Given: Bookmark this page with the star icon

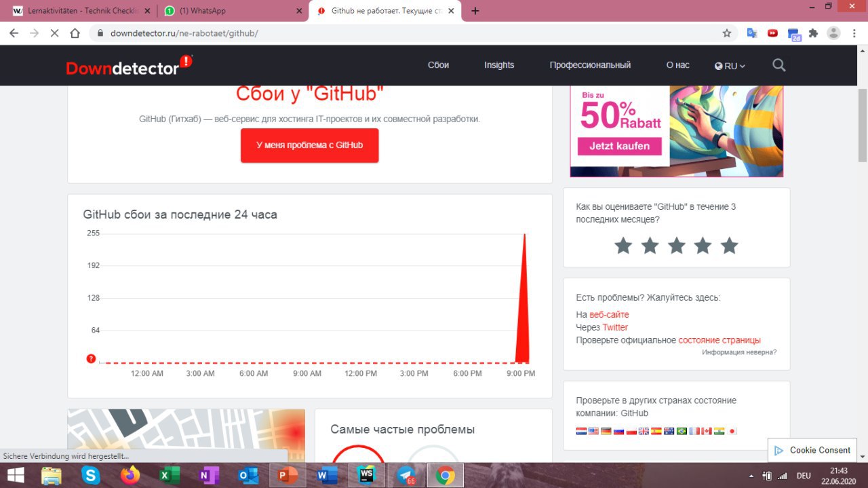Looking at the screenshot, I should click(x=727, y=33).
